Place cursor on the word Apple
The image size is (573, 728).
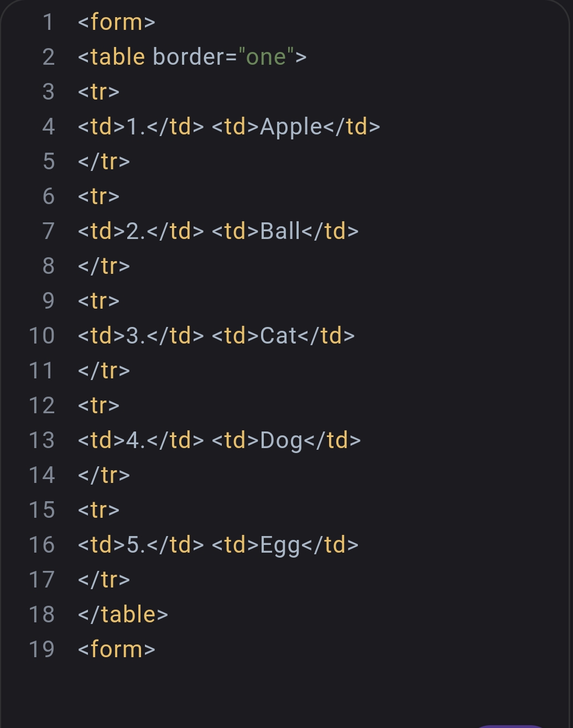291,127
